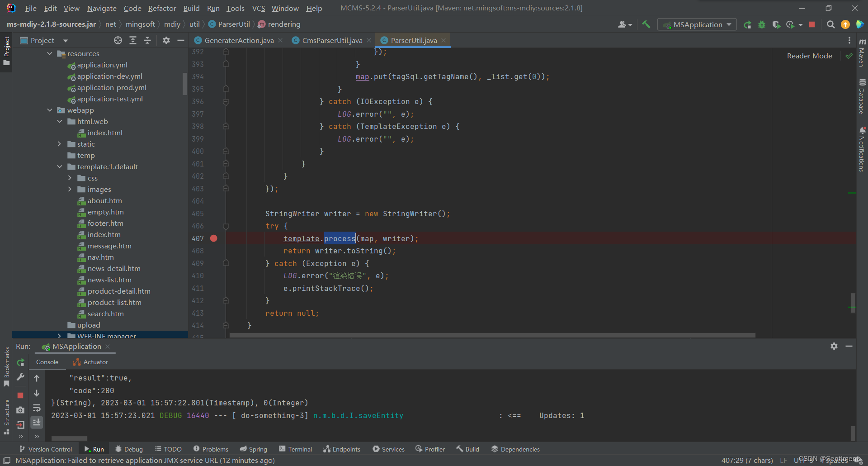The image size is (868, 466).
Task: Rerun MSApplication in Run panel
Action: point(20,362)
